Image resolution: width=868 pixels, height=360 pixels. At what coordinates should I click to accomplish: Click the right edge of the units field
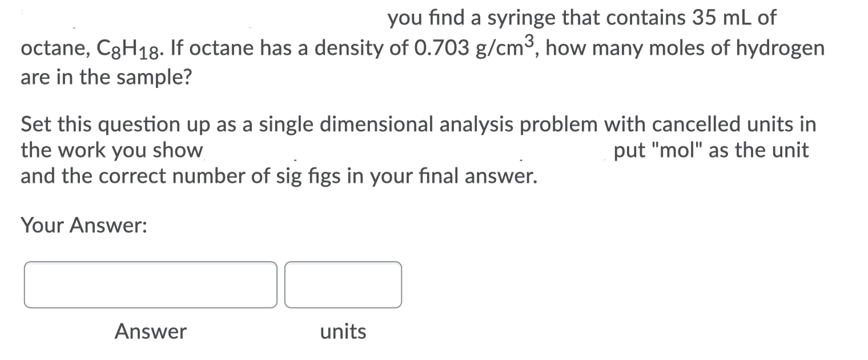[398, 284]
